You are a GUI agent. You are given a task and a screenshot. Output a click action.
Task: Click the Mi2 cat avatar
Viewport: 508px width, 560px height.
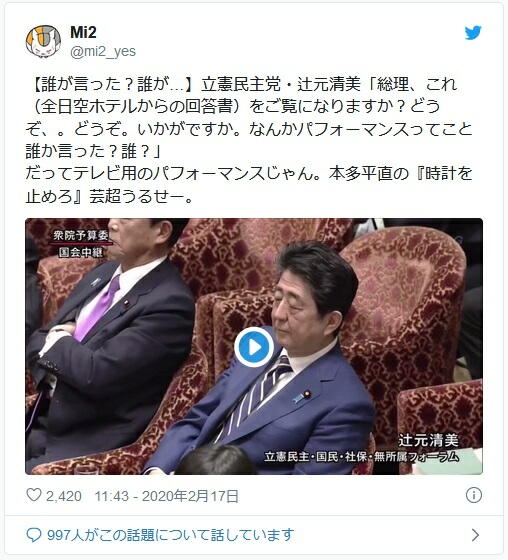(43, 41)
